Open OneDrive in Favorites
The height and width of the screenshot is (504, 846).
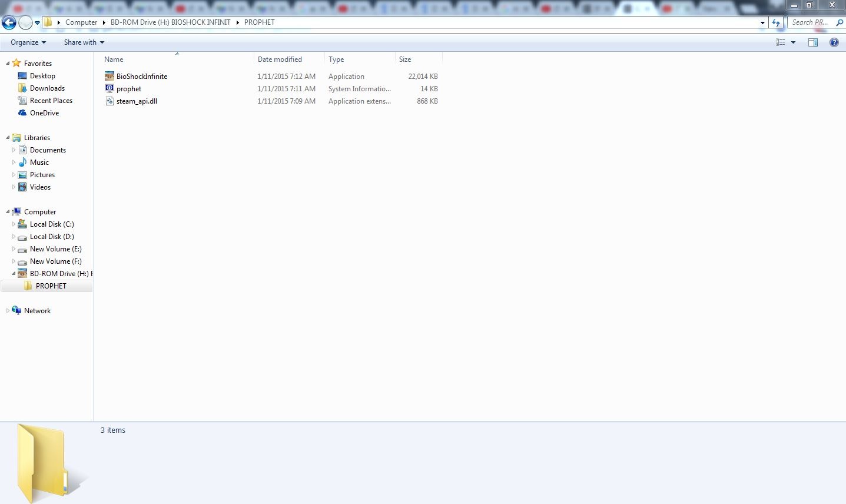point(44,113)
